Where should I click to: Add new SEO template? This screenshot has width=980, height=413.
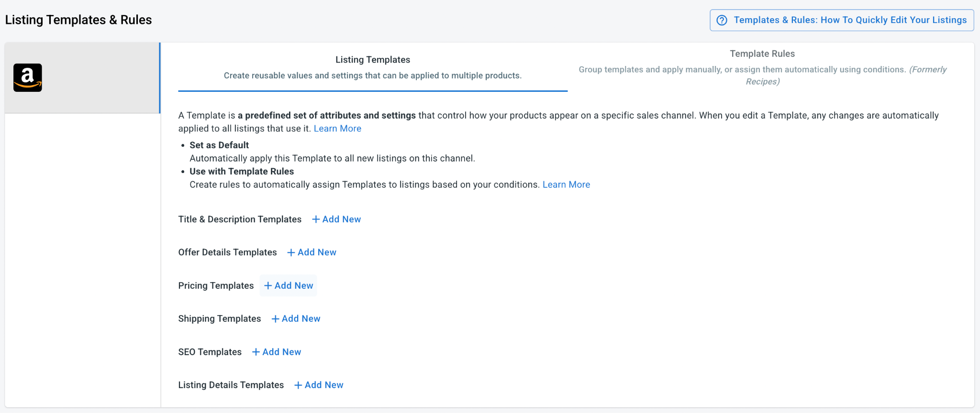pos(277,352)
